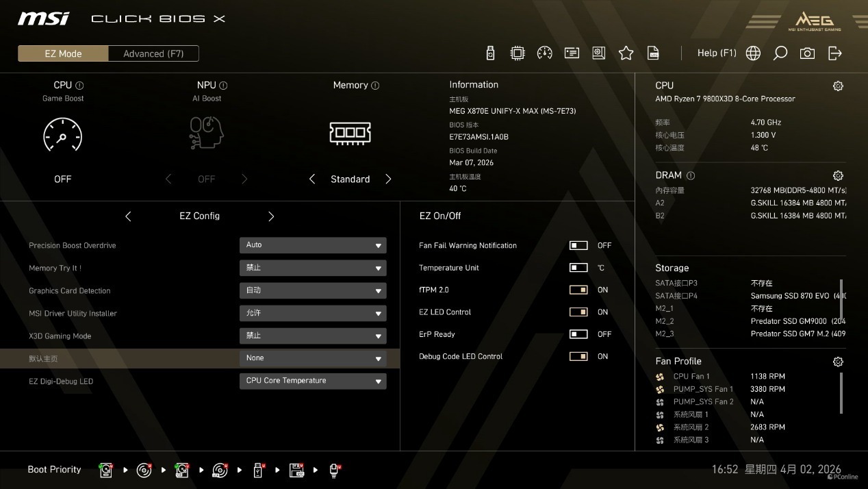Open EZ Digi-Debug LED dropdown
Screen dimensions: 868x489
[x=313, y=381]
